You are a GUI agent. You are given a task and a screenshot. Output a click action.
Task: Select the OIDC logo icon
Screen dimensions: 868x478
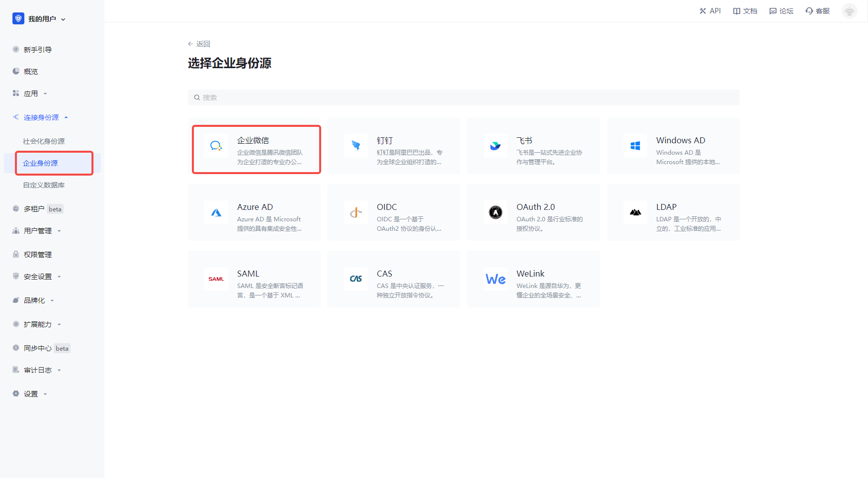point(356,212)
